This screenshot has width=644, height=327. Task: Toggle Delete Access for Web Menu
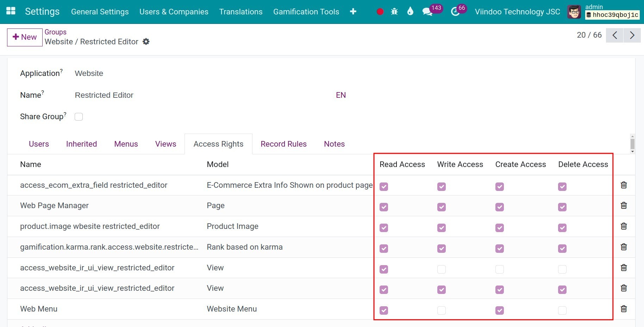[x=562, y=310]
